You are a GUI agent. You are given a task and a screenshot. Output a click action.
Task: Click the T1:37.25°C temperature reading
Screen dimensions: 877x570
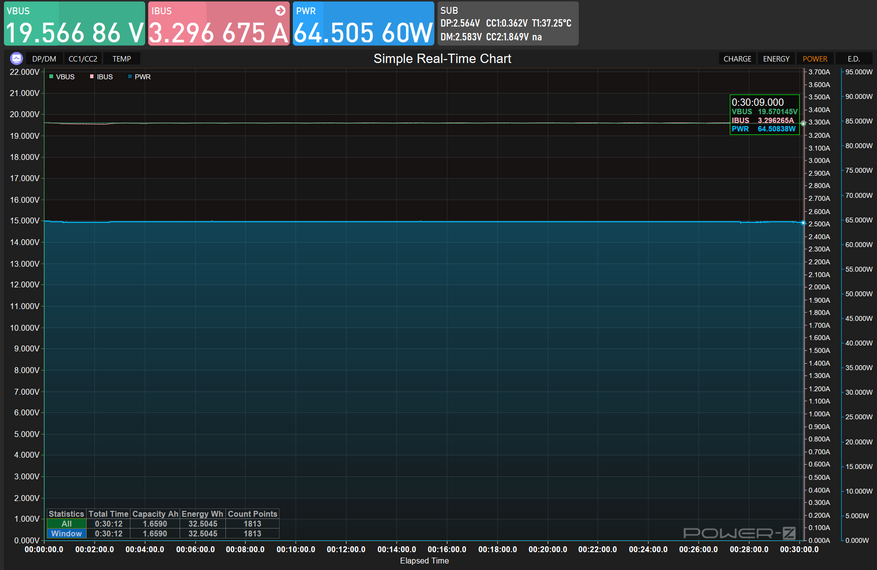click(551, 23)
